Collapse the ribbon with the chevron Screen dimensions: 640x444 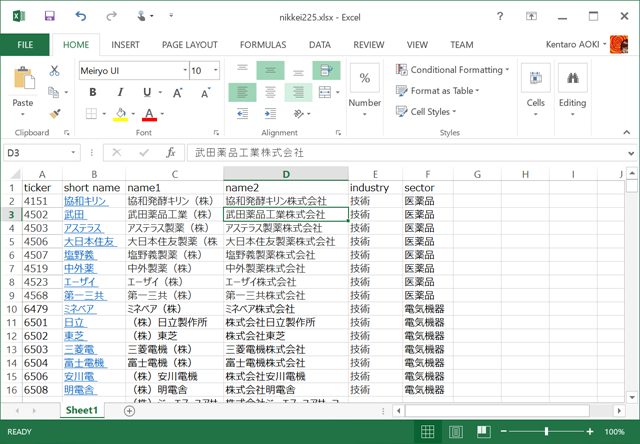[627, 132]
